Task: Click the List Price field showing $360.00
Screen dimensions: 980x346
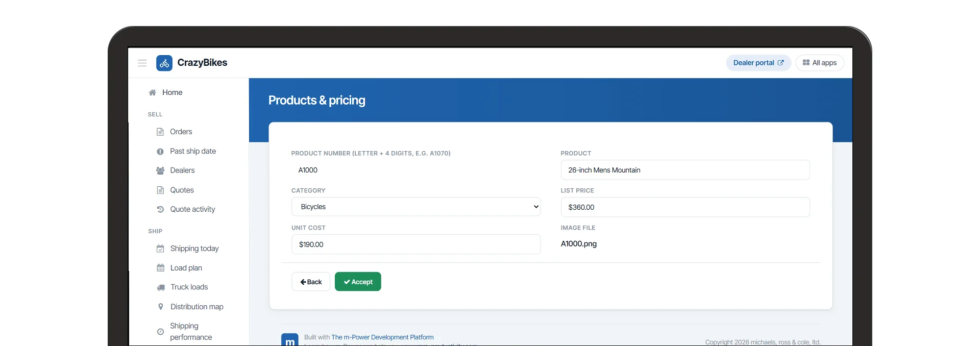Action: pyautogui.click(x=685, y=207)
